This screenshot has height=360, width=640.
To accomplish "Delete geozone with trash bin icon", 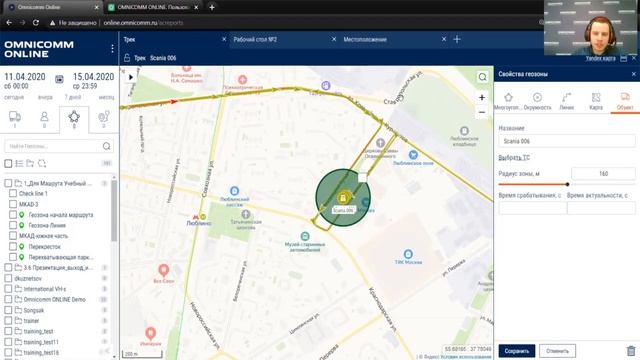I will (631, 351).
